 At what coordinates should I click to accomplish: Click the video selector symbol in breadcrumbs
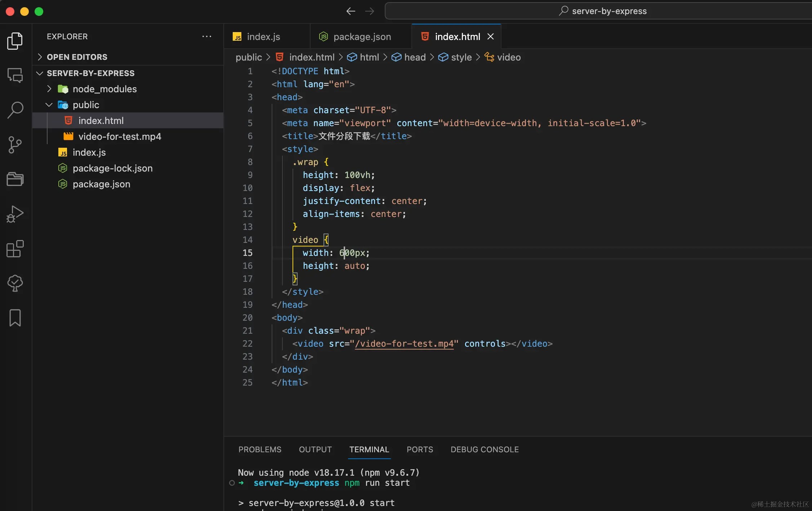coord(489,57)
